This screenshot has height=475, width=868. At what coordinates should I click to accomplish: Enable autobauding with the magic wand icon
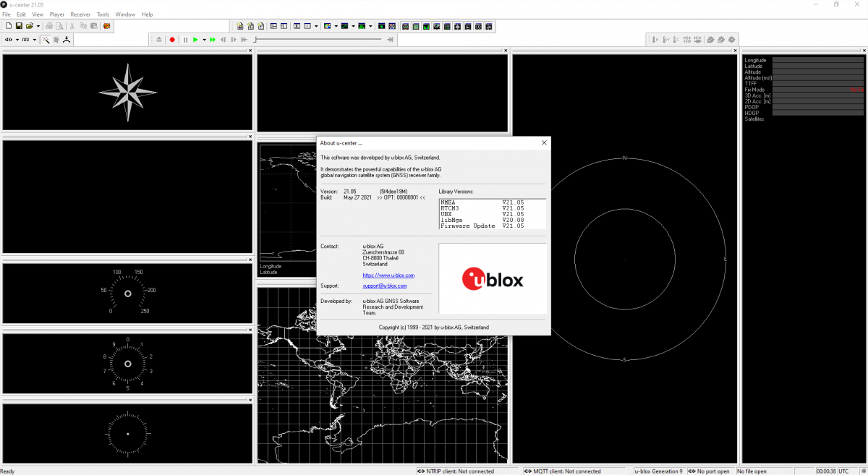tap(46, 39)
